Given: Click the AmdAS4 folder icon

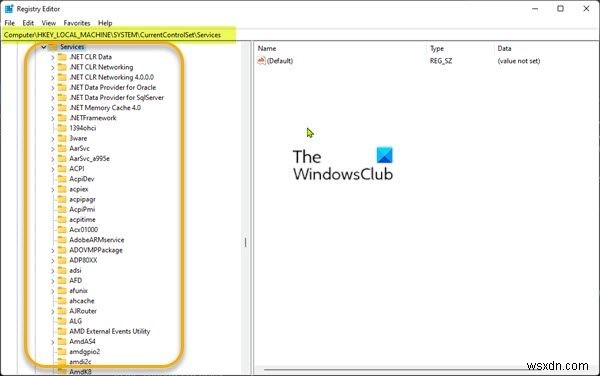Looking at the screenshot, I should (62, 341).
